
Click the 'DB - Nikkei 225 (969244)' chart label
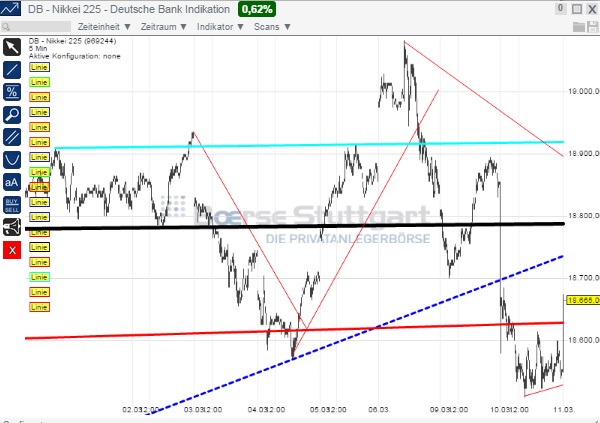[72, 41]
